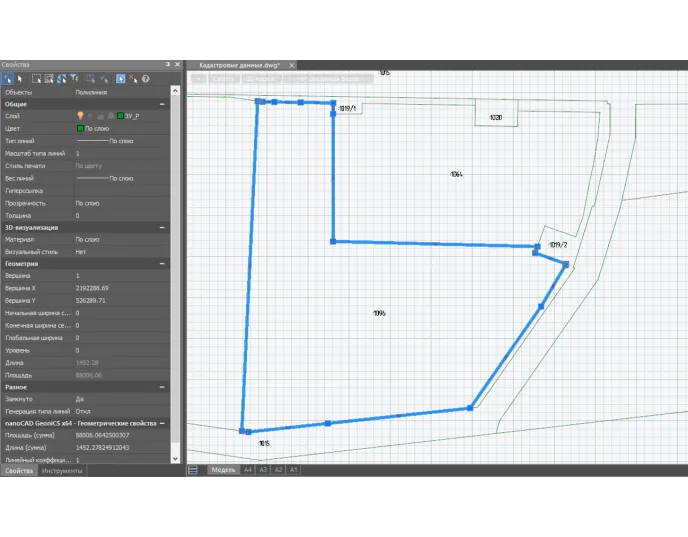The width and height of the screenshot is (688, 537).
Task: Click the layer lightbulb on/off icon
Action: coord(81,116)
